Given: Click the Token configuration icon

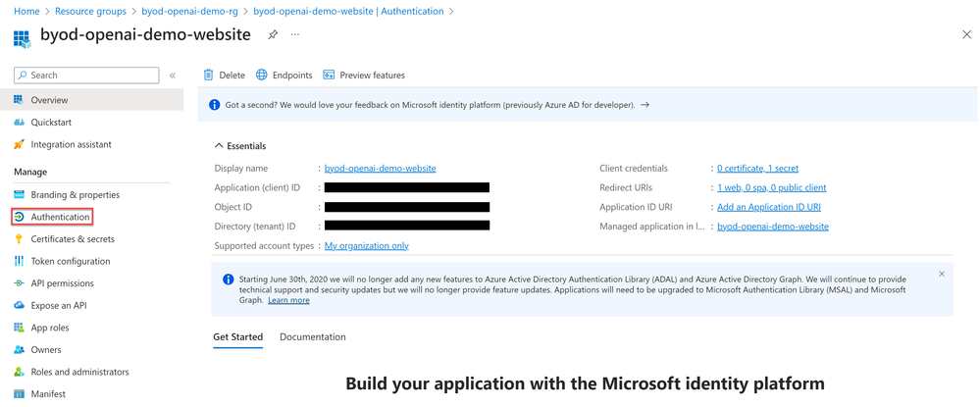Looking at the screenshot, I should tap(19, 261).
